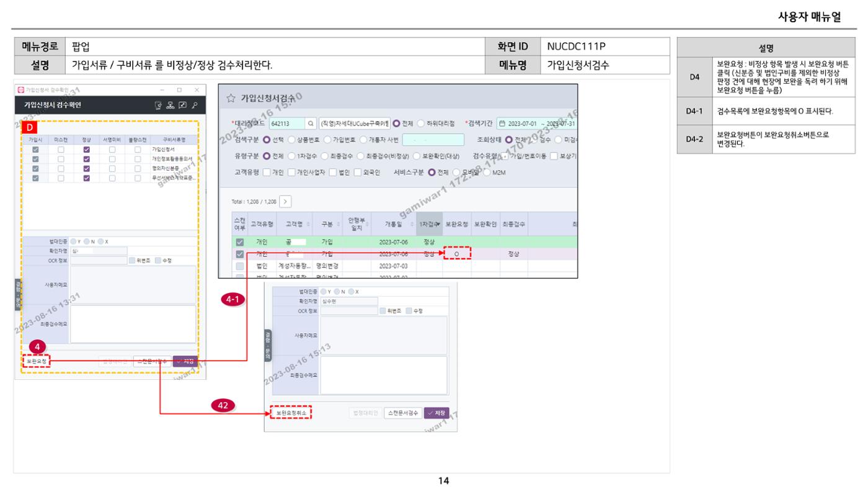Check the 외국인 checkbox

click(x=358, y=172)
